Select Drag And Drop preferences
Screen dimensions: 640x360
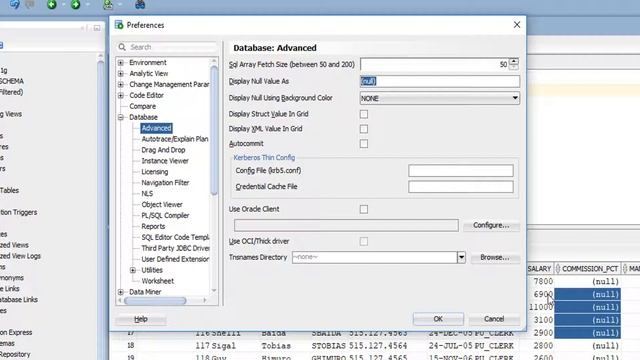click(163, 150)
